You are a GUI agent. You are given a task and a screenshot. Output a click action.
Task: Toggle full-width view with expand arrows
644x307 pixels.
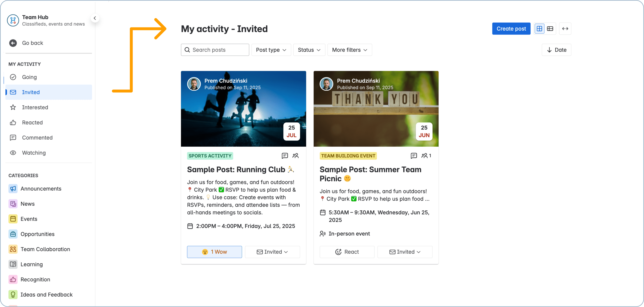[x=565, y=29]
